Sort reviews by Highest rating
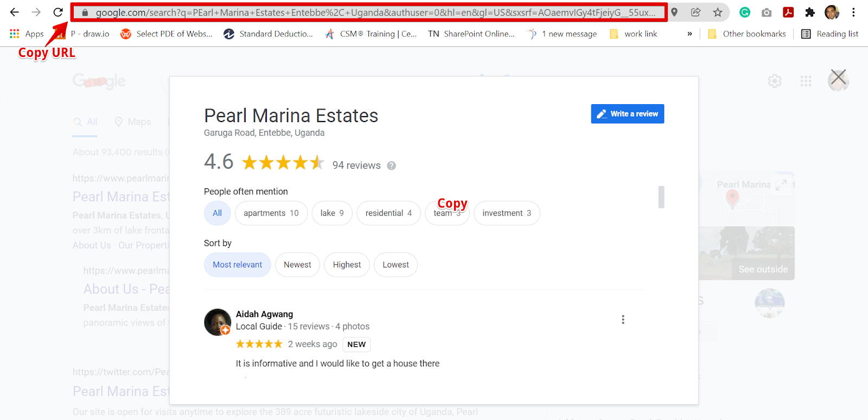This screenshot has width=868, height=420. [x=347, y=265]
